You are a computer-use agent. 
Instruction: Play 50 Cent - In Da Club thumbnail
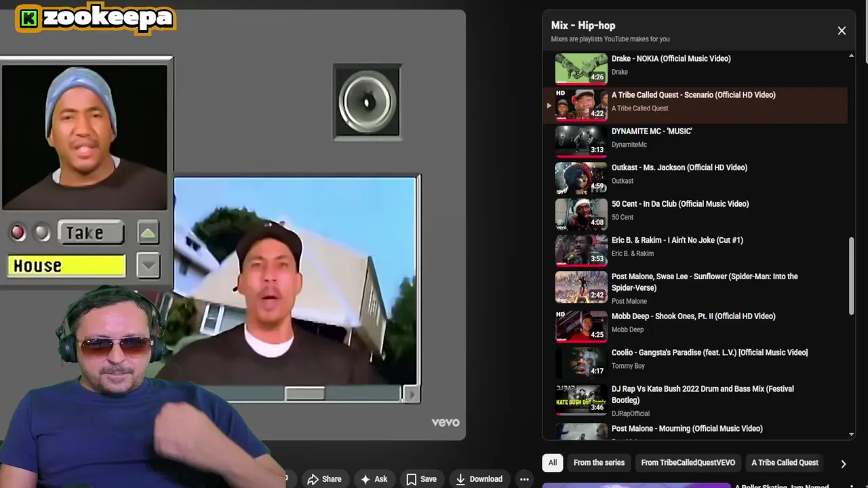point(581,213)
